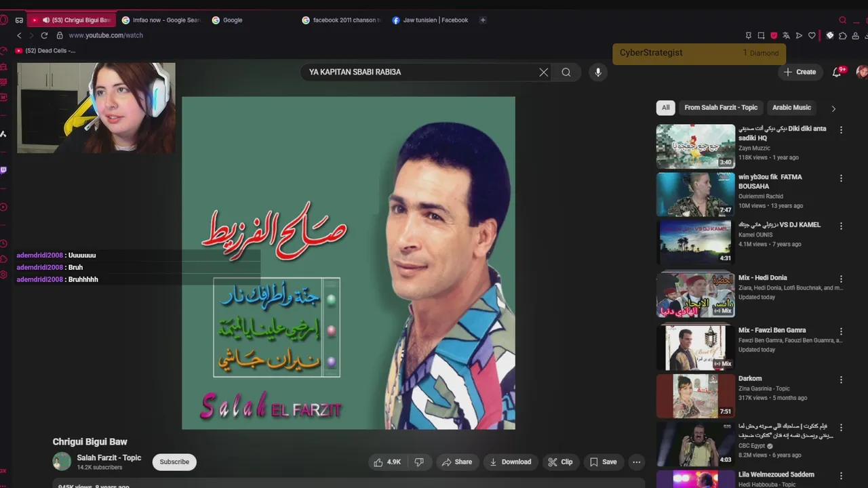Viewport: 868px width, 488px height.
Task: Open the extensions cube icon
Action: 843,35
